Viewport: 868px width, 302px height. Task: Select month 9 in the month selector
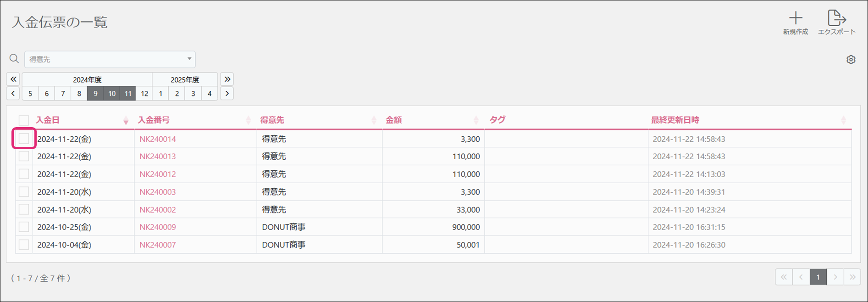click(95, 94)
